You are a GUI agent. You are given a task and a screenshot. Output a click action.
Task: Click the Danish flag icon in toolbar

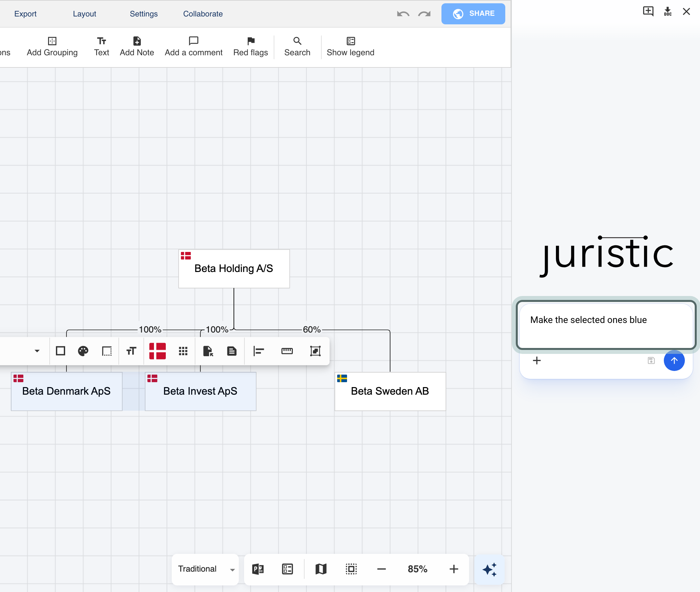pos(157,351)
